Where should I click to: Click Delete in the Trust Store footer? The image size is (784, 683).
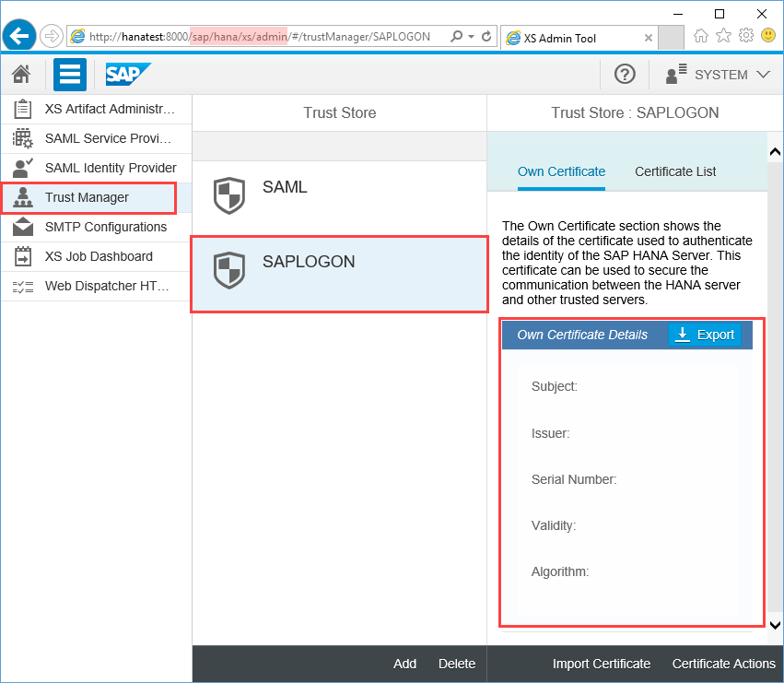click(457, 664)
